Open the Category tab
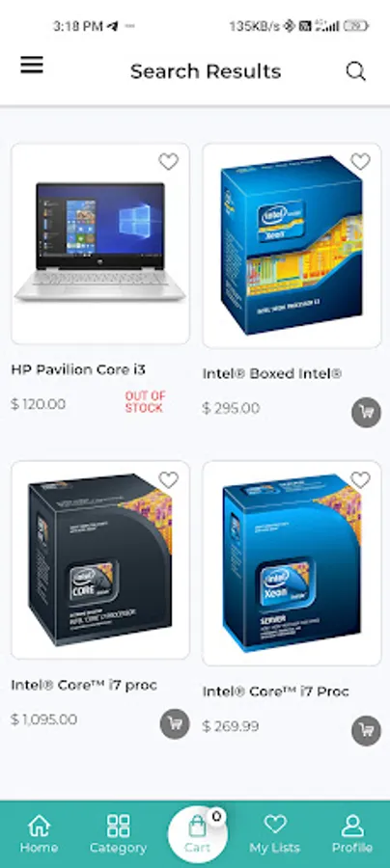Image resolution: width=390 pixels, height=868 pixels. pyautogui.click(x=118, y=833)
